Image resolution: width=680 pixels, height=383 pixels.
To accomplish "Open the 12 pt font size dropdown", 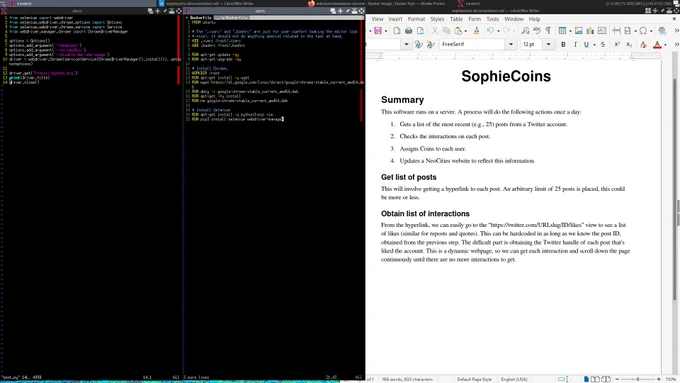I will 548,44.
